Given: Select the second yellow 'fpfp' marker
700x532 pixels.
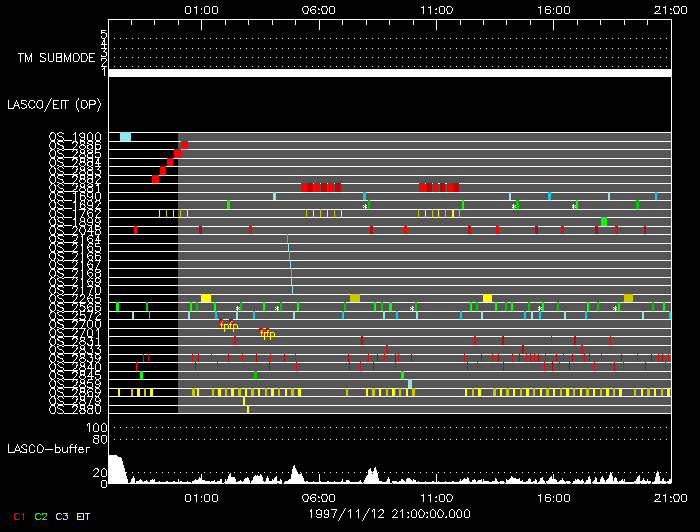Looking at the screenshot, I should click(x=267, y=334).
